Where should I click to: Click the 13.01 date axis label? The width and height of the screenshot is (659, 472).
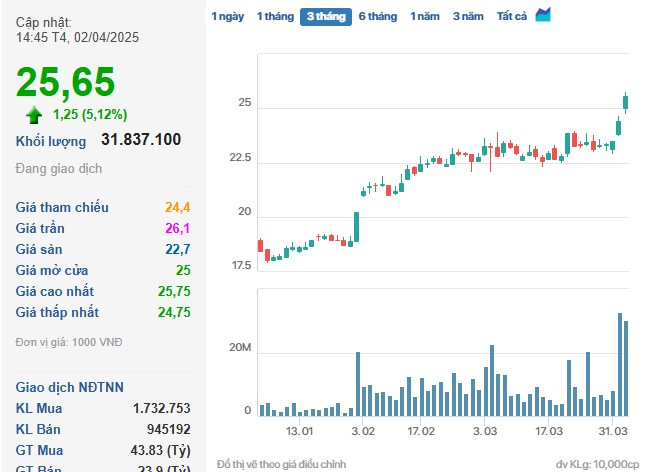[x=299, y=431]
